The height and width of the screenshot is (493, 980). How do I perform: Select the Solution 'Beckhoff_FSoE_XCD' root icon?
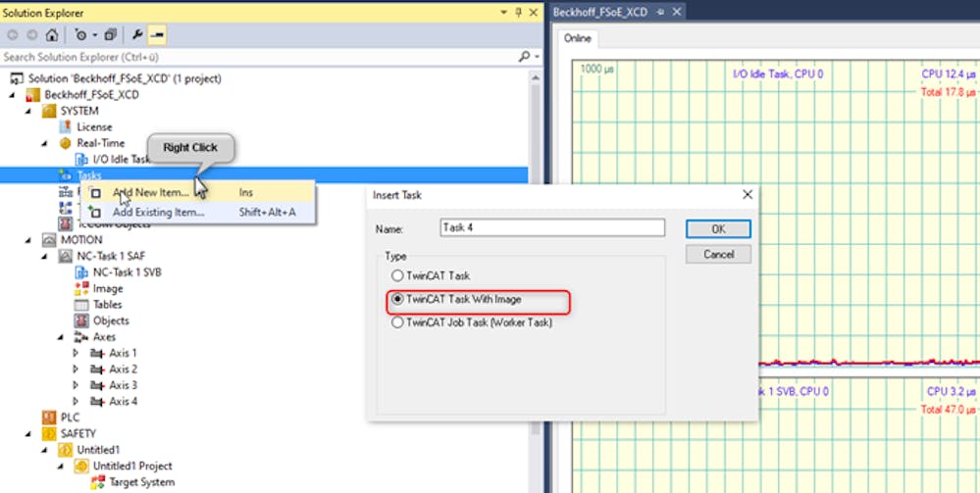pos(18,78)
